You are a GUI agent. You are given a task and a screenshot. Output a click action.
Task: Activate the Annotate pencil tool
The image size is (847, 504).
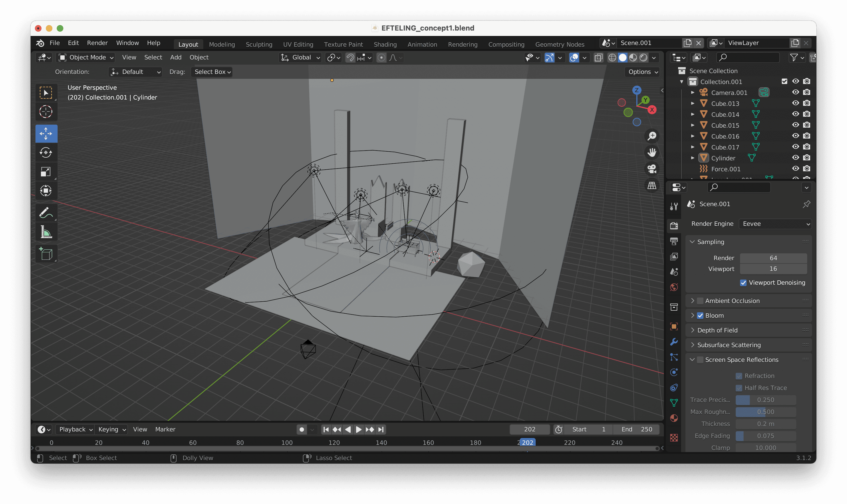tap(46, 213)
